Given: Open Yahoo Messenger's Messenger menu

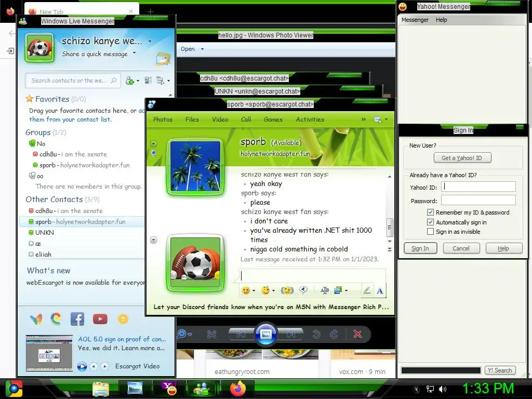Looking at the screenshot, I should [415, 20].
